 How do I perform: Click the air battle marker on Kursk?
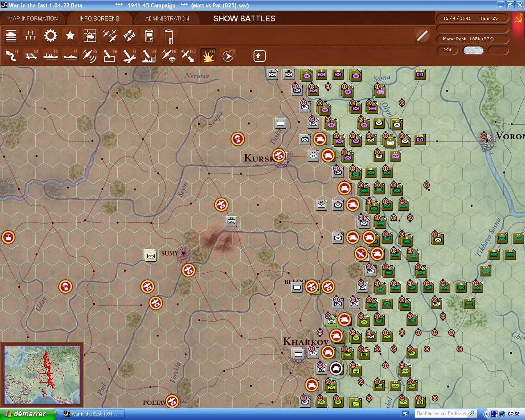(279, 155)
